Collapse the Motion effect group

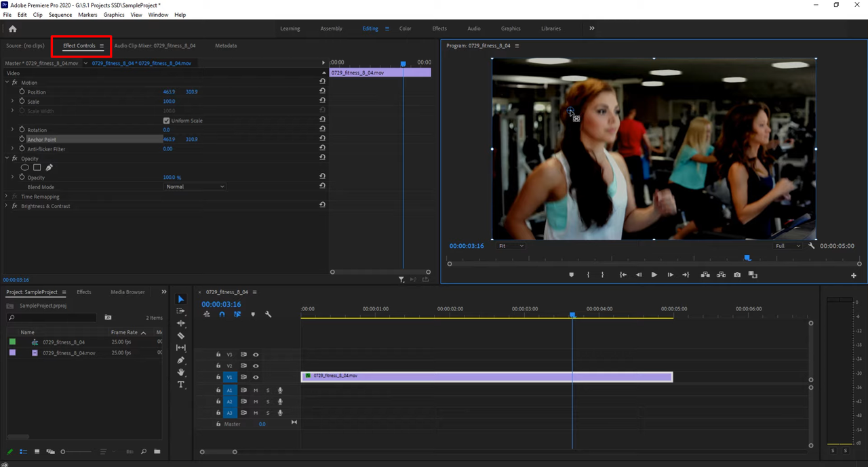7,82
